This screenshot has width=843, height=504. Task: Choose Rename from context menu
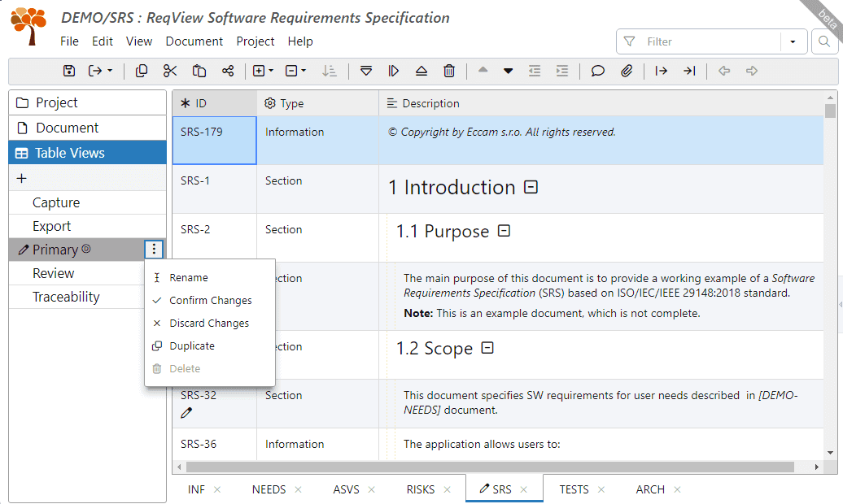tap(210, 277)
